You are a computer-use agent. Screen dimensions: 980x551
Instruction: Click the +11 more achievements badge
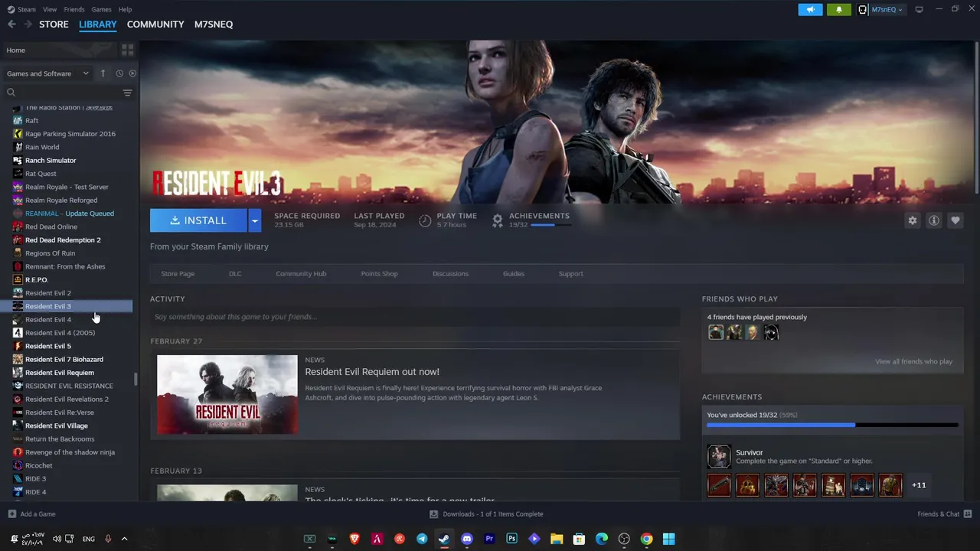click(x=919, y=485)
